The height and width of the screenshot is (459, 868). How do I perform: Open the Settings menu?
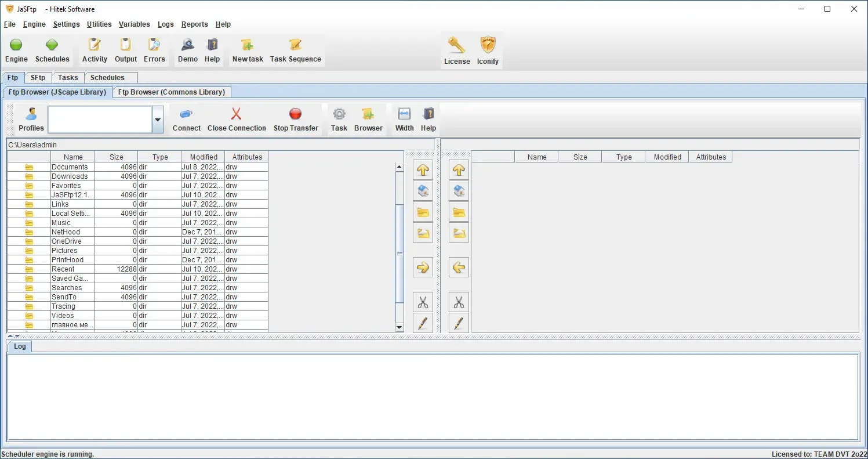(66, 24)
